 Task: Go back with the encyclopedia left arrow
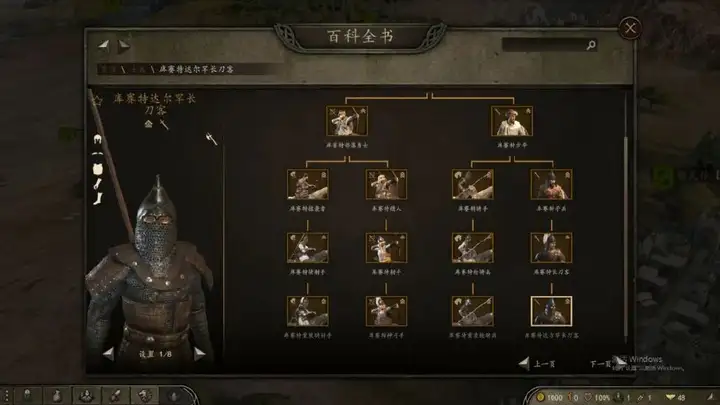[x=104, y=45]
